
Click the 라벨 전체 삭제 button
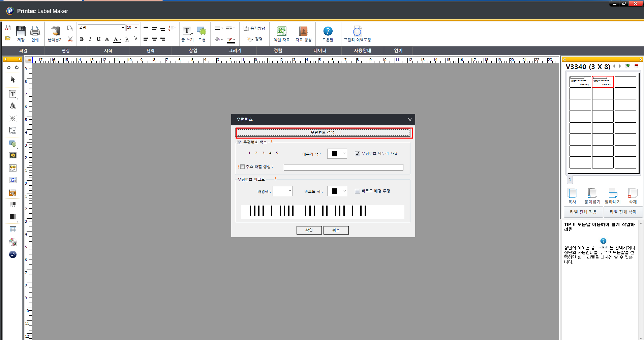tap(623, 212)
